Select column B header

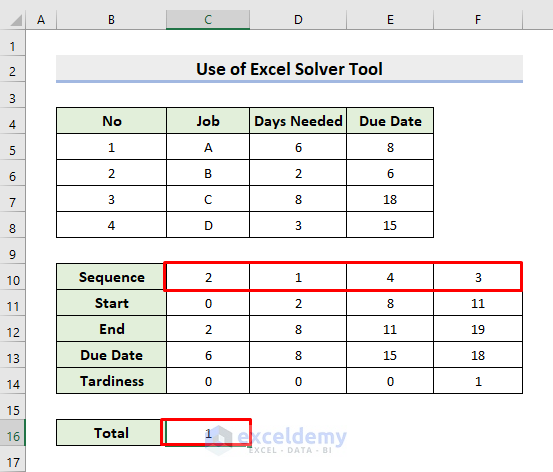pos(111,20)
